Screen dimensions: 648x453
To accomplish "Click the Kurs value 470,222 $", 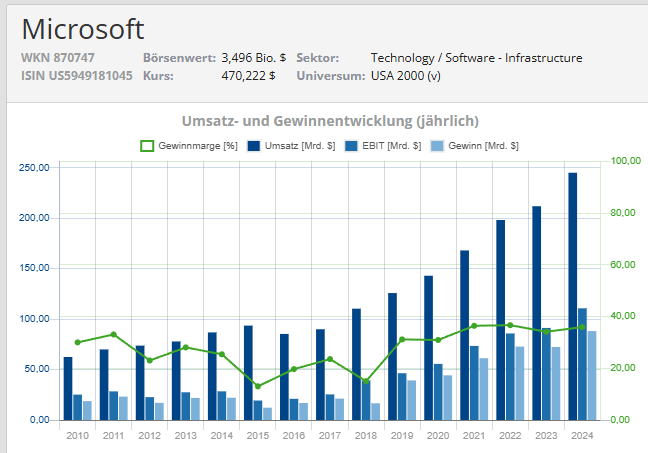I will click(248, 76).
